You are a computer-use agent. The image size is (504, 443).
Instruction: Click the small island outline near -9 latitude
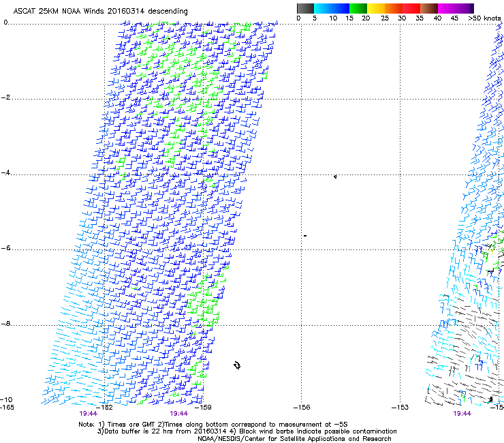point(237,365)
